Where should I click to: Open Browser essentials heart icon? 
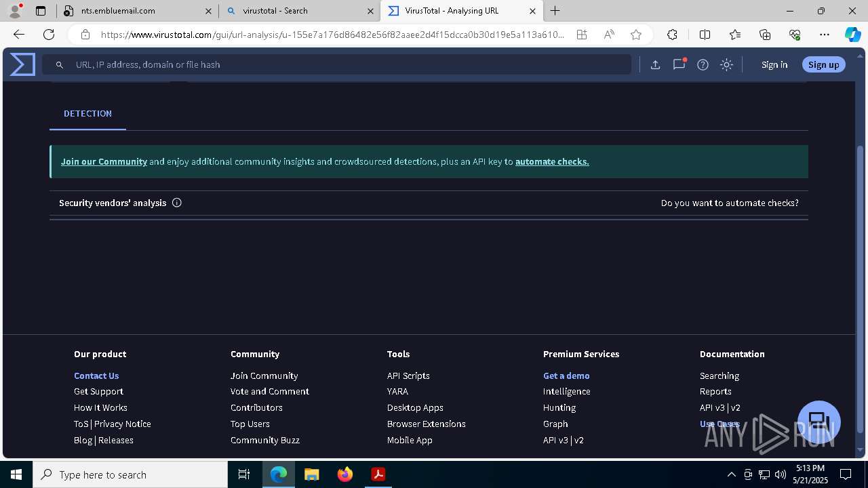(795, 35)
